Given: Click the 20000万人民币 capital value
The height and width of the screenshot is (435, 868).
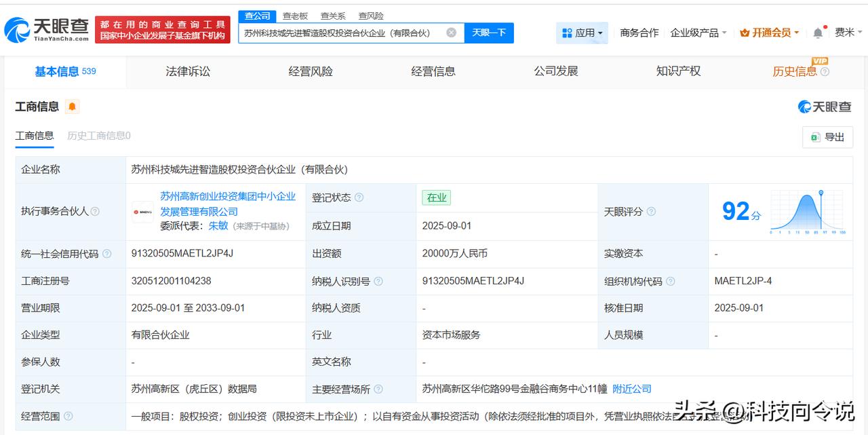Looking at the screenshot, I should click(455, 253).
